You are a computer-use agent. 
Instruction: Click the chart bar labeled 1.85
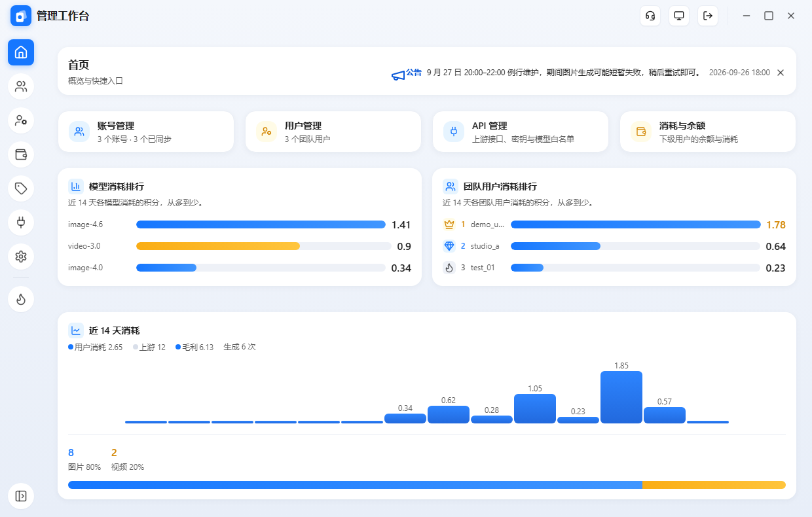pos(621,397)
